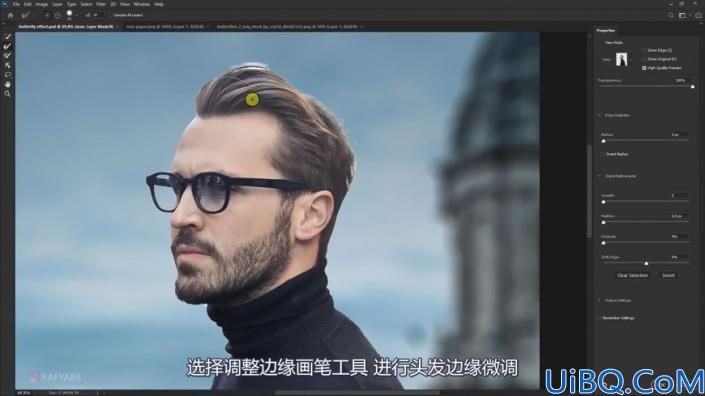This screenshot has height=396, width=705.
Task: Choose the subtract-from-selection brush mode icon
Action: click(x=58, y=15)
